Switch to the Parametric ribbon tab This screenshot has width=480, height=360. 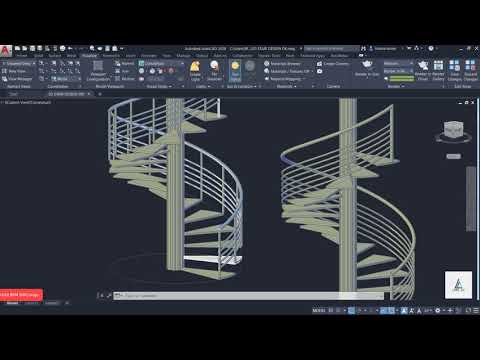click(x=111, y=56)
